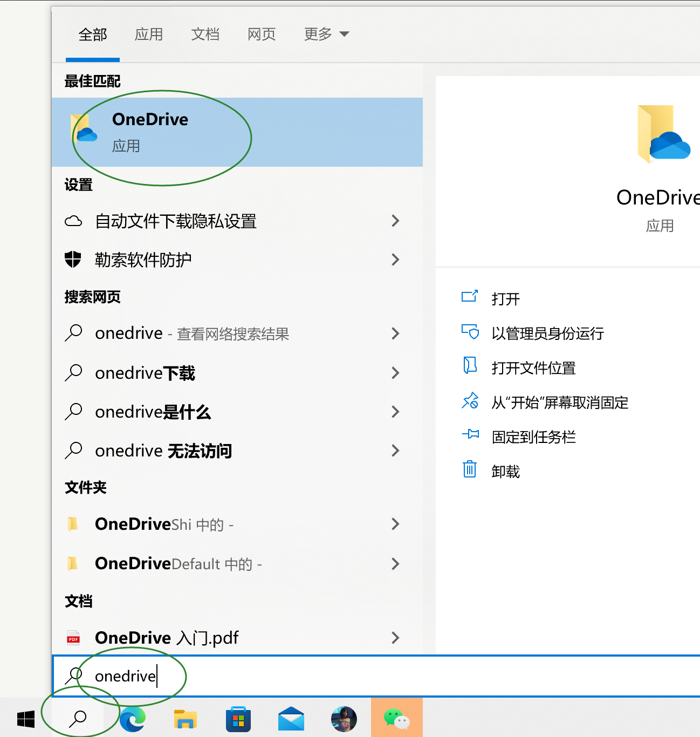700x737 pixels.
Task: Expand the onedrive下载 search suggestion
Action: tap(396, 373)
